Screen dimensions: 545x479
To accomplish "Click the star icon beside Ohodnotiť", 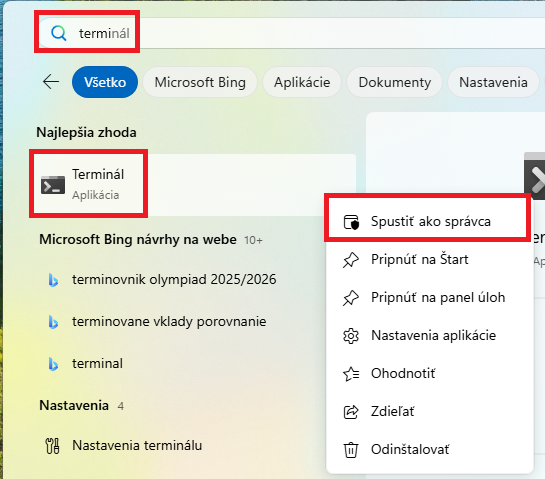I will 351,374.
